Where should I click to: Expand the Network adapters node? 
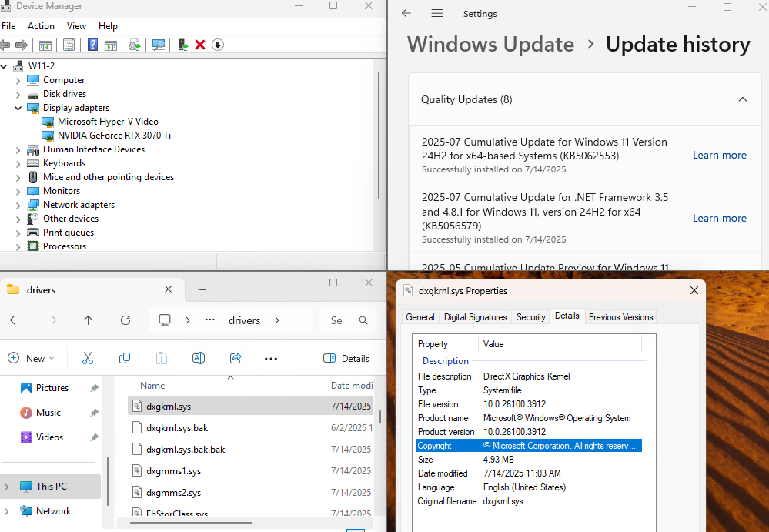[x=18, y=206]
